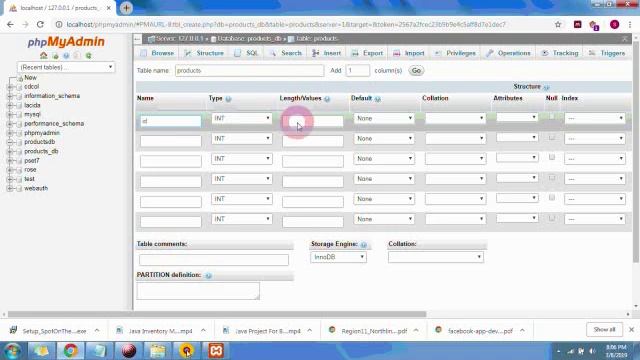Open help icon next to Length/Values header
The image size is (640, 360).
[327, 99]
